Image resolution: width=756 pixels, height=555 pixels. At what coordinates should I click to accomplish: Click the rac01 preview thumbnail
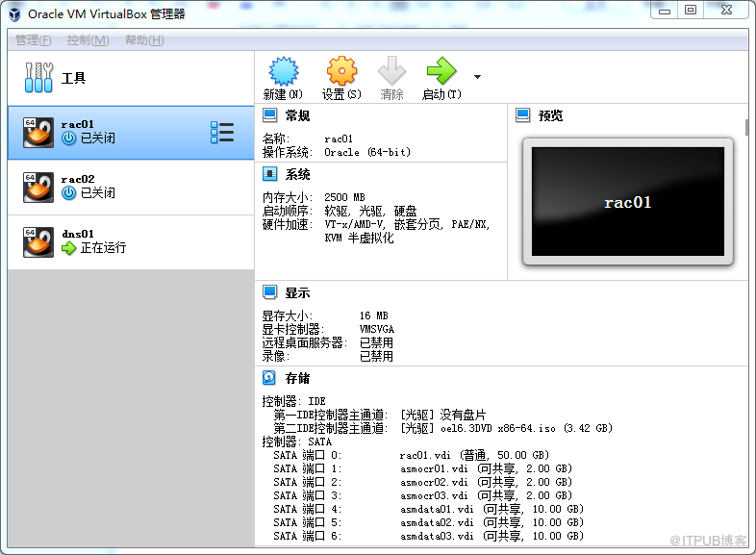(627, 202)
